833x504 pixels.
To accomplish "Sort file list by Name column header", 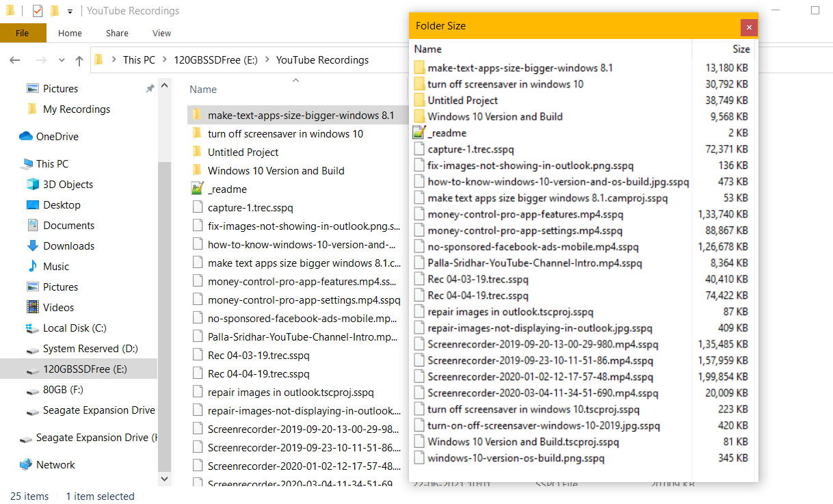I will pyautogui.click(x=203, y=90).
